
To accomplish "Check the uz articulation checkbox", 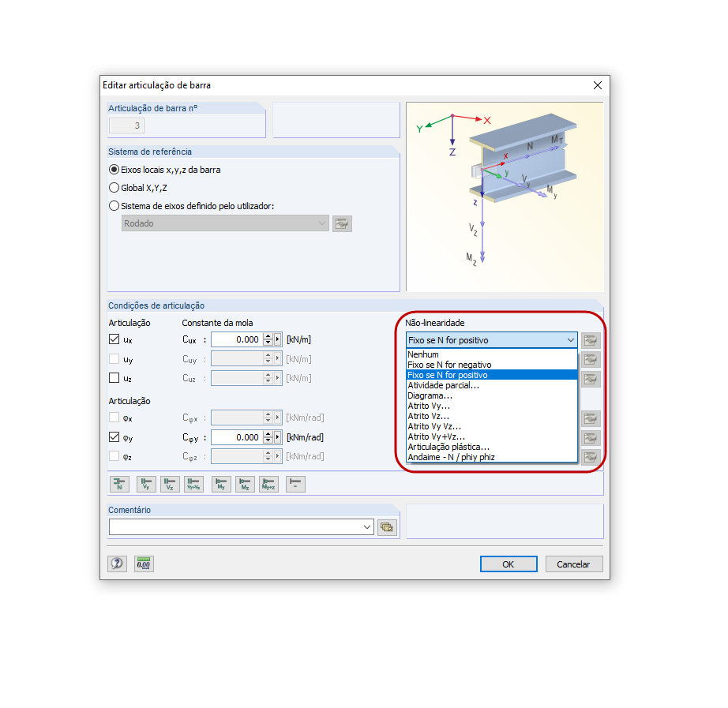I will (114, 378).
